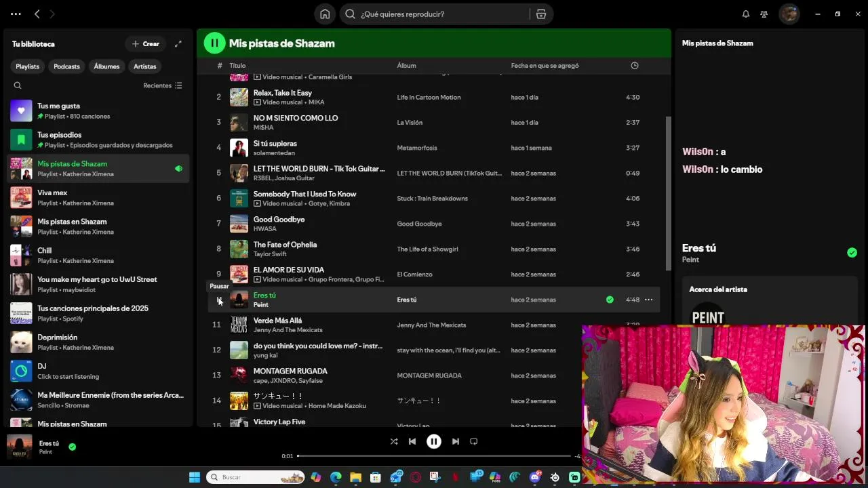
Task: Open Tus episodios in library
Action: [98, 140]
